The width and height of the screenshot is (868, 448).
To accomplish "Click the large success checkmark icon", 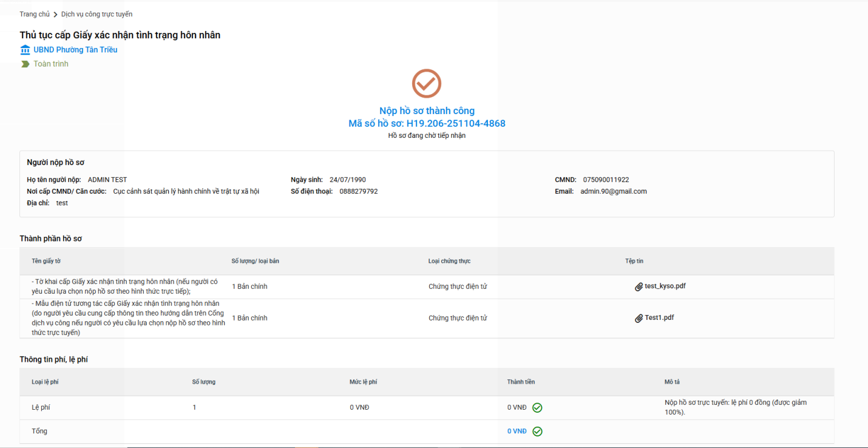I will pyautogui.click(x=426, y=84).
